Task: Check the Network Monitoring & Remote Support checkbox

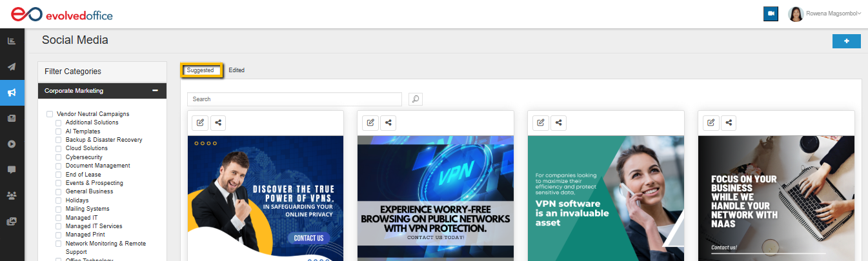Action: (x=59, y=244)
